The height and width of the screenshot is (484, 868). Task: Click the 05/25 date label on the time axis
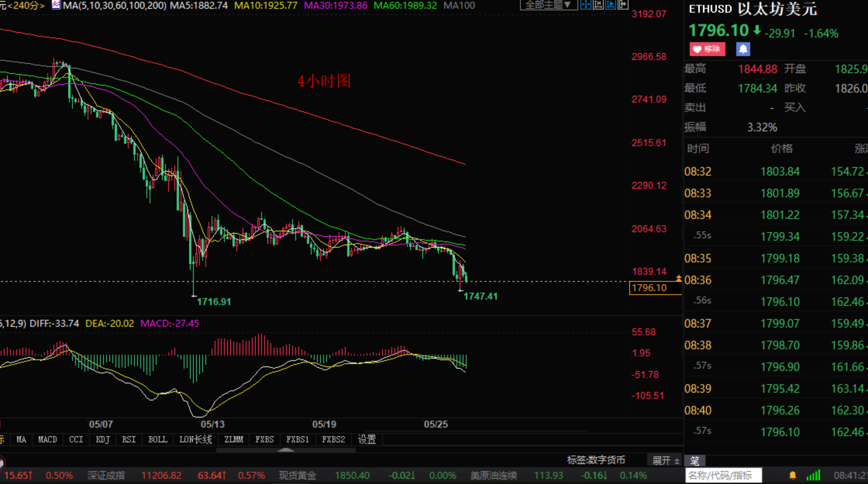436,425
